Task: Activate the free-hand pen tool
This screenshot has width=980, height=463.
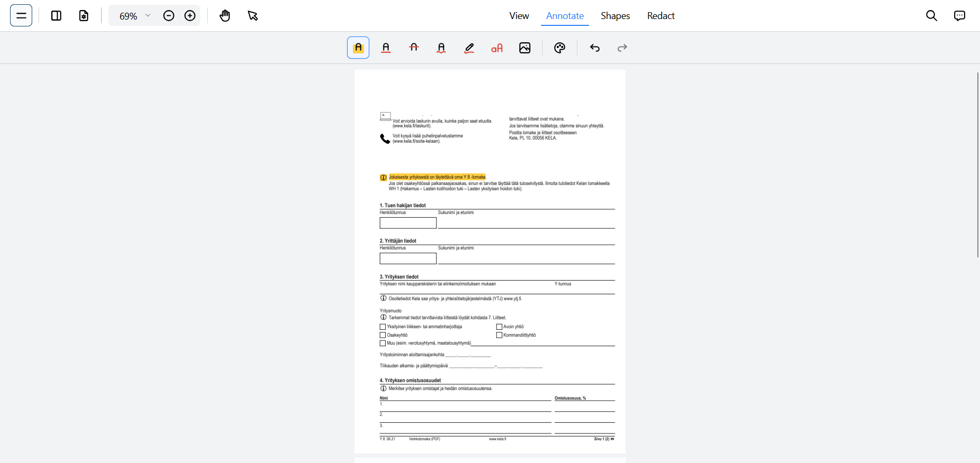Action: [469, 48]
